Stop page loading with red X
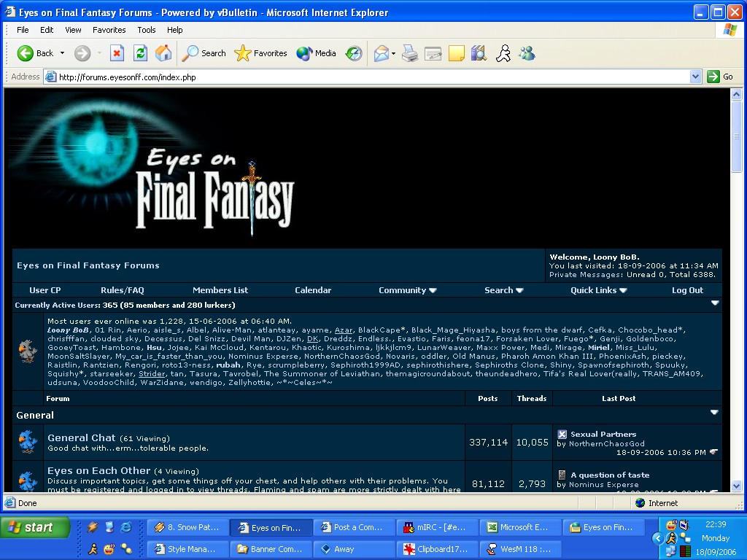The image size is (747, 560). point(117,53)
